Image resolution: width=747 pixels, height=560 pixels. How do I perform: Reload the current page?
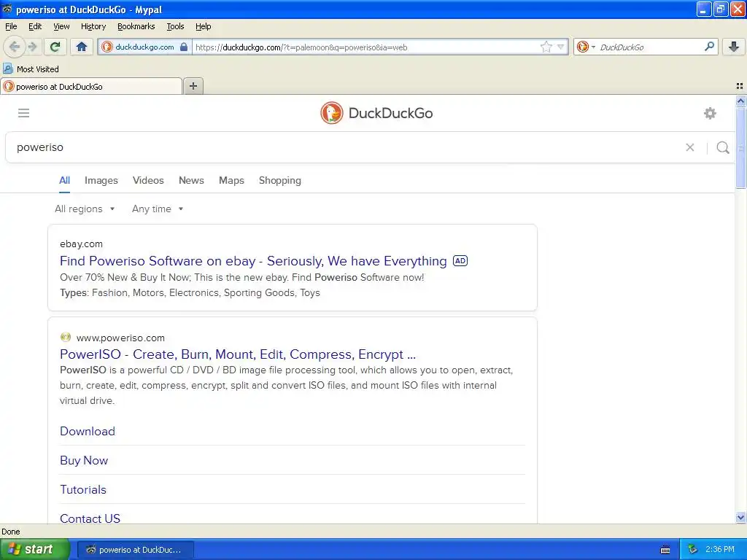click(x=55, y=47)
